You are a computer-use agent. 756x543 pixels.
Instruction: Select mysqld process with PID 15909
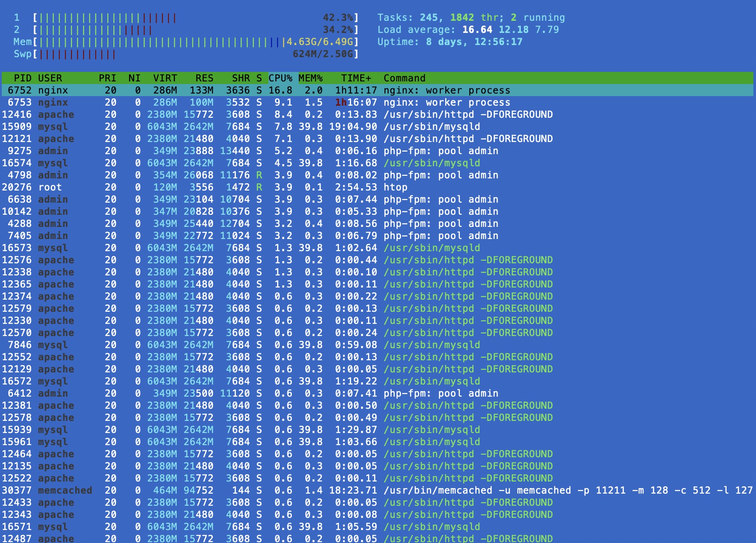tap(260, 126)
